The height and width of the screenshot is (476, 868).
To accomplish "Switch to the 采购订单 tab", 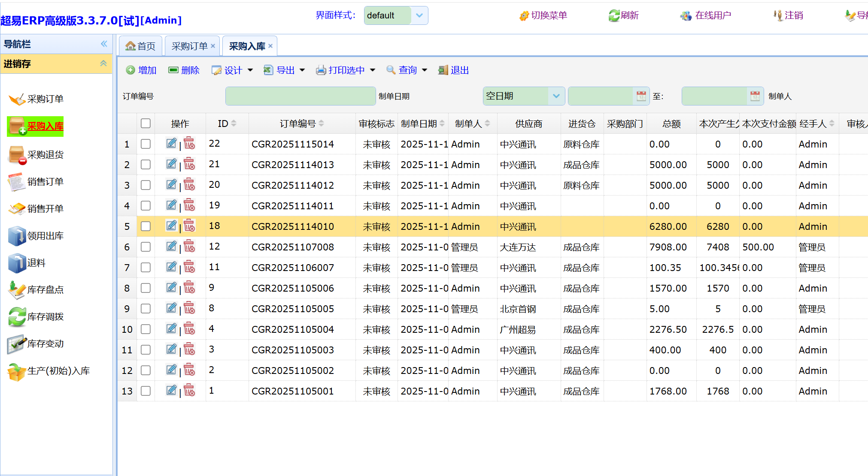I will tap(189, 46).
